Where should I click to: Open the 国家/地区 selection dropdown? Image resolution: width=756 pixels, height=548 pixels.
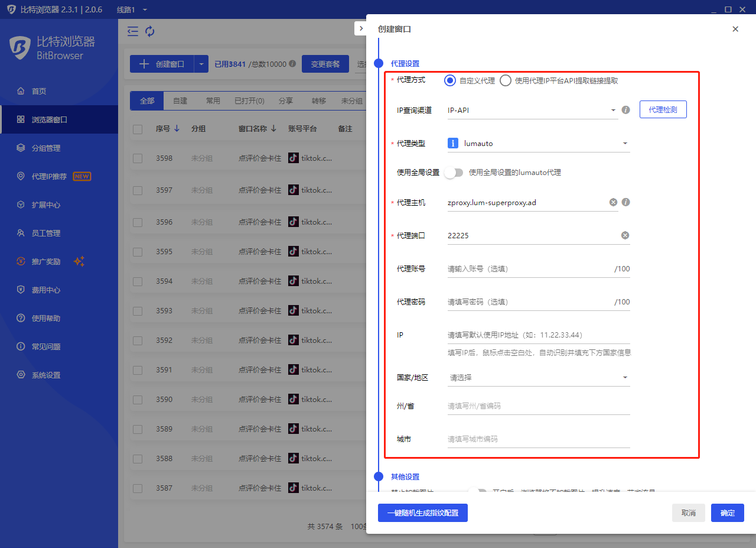tap(538, 377)
